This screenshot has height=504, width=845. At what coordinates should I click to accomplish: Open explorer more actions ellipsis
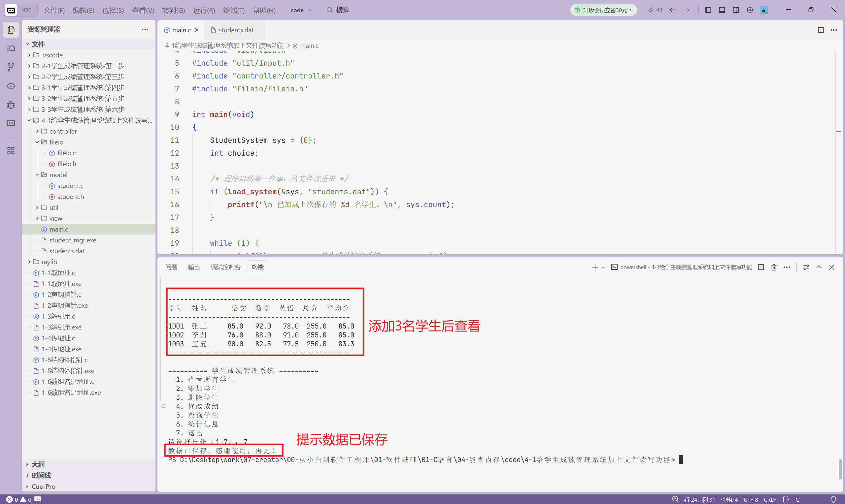pos(145,30)
